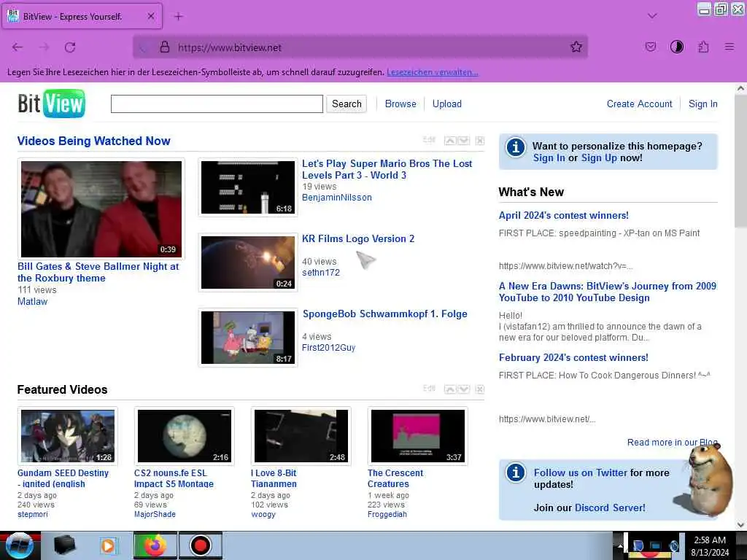
Task: Click the BitView logo
Action: (52, 104)
